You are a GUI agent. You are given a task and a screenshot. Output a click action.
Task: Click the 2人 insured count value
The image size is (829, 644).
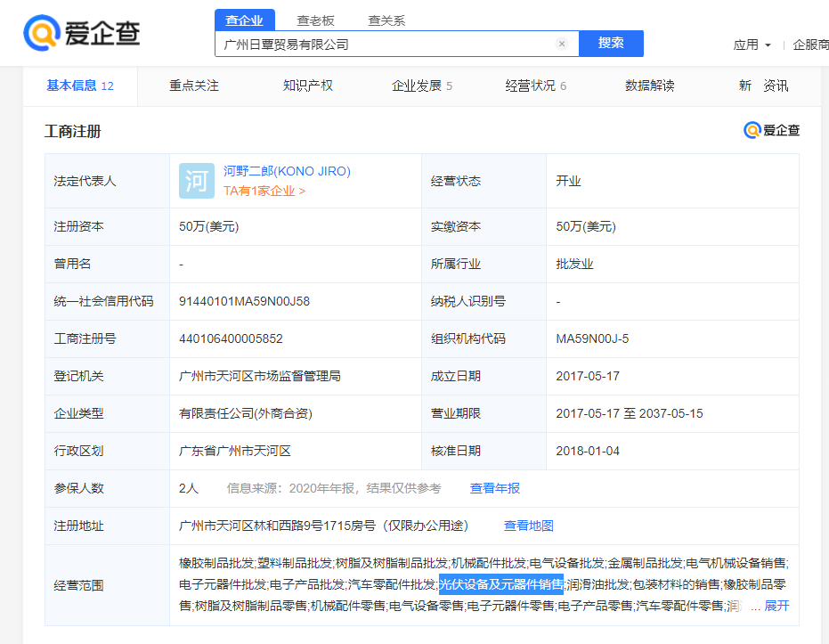click(188, 488)
